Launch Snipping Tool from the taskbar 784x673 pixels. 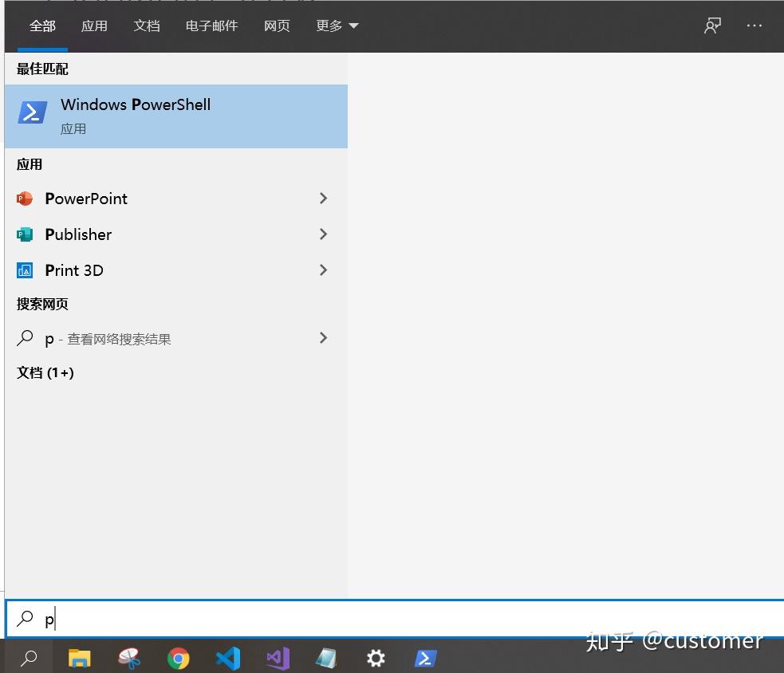[x=129, y=658]
